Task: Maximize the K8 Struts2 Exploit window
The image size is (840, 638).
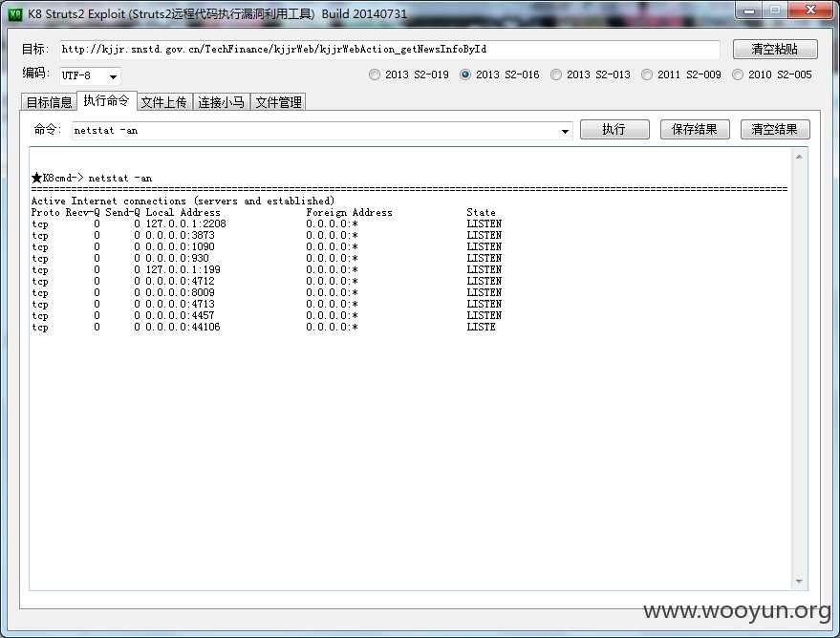Action: coord(775,10)
